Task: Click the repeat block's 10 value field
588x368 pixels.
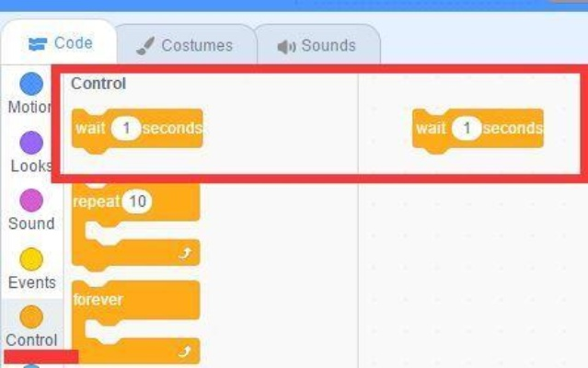Action: [137, 201]
